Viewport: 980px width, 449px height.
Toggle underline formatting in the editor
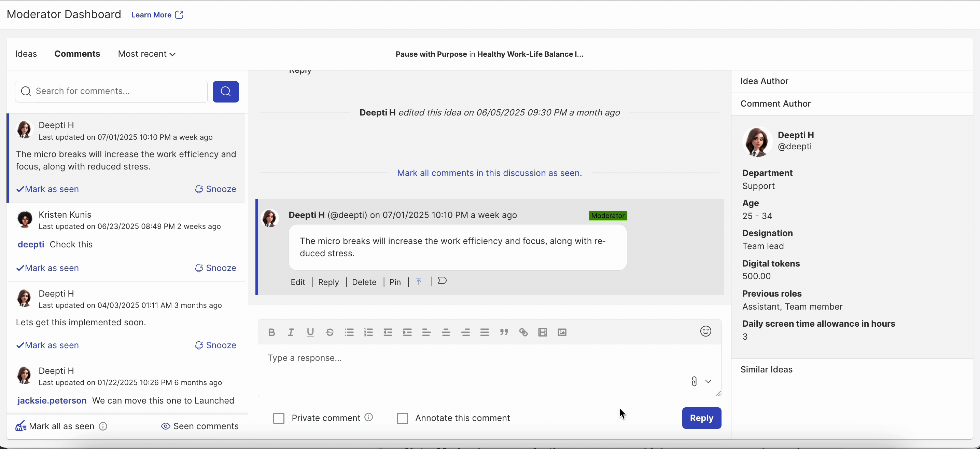click(310, 332)
